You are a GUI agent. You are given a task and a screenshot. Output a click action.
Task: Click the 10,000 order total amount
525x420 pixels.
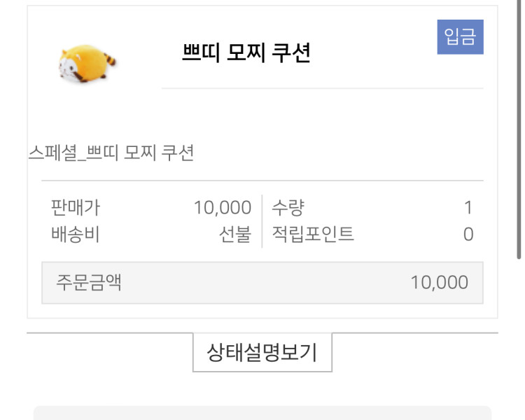click(x=439, y=282)
